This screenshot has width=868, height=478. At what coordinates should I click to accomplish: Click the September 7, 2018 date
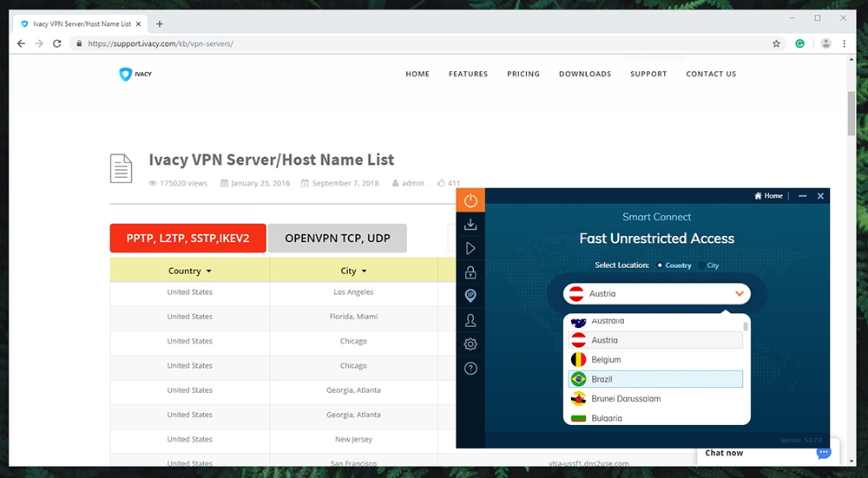[345, 183]
